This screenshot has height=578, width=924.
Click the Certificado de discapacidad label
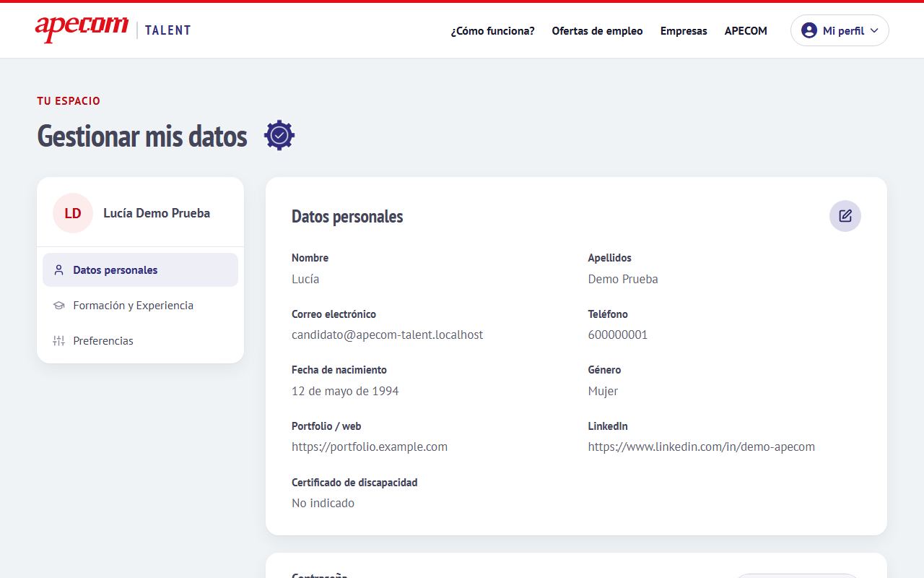[x=354, y=482]
